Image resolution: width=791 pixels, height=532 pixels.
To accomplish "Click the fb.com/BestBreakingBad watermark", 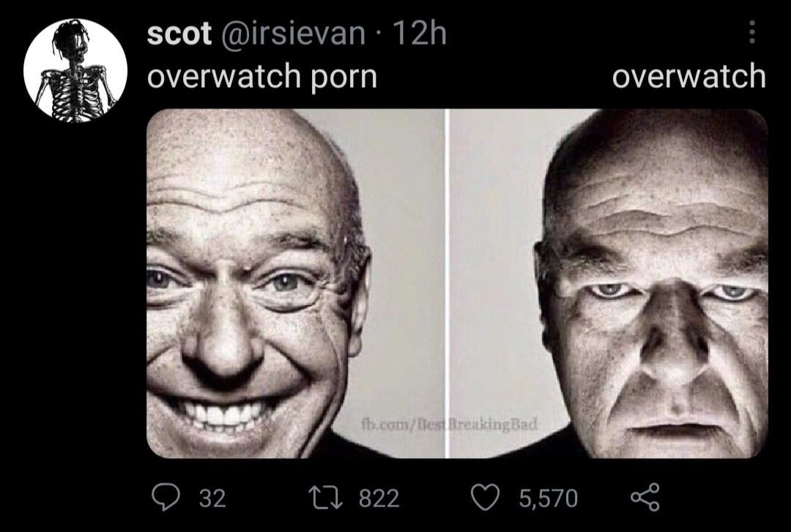I will [x=449, y=424].
